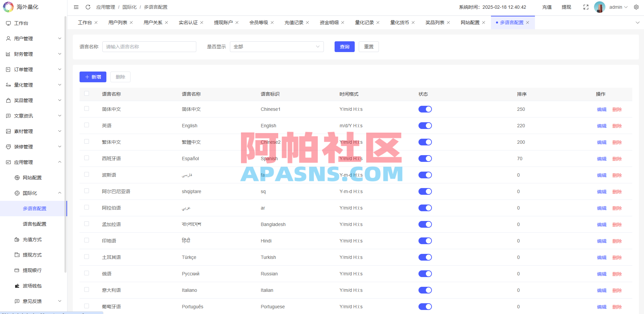Click the 国际化 icon in the sidebar

click(16, 193)
